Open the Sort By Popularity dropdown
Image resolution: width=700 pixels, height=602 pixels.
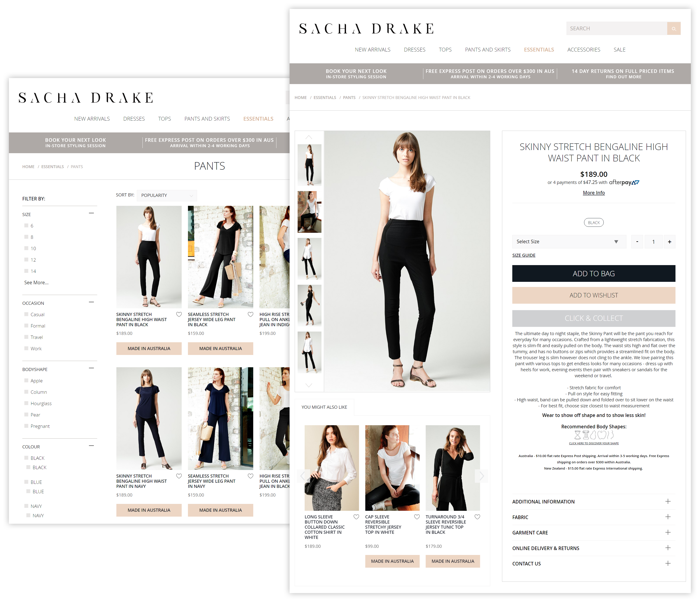pyautogui.click(x=167, y=196)
